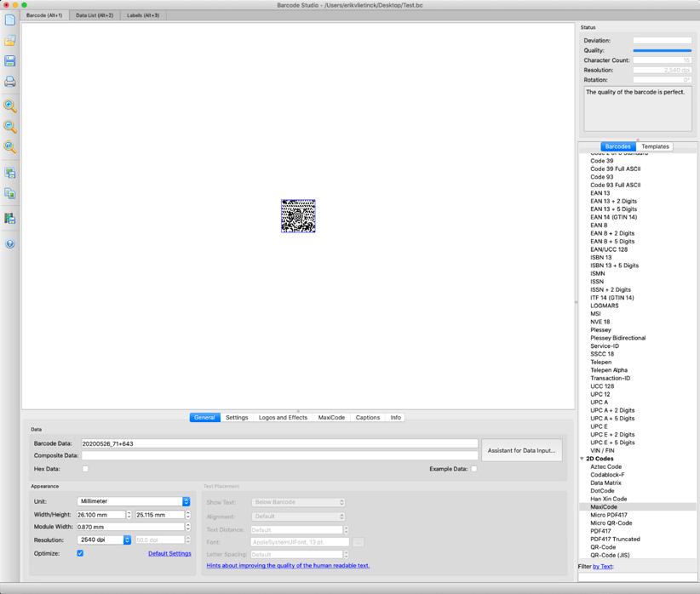Viewport: 700px width, 594px height.
Task: Switch to the Templates tab
Action: tap(655, 146)
